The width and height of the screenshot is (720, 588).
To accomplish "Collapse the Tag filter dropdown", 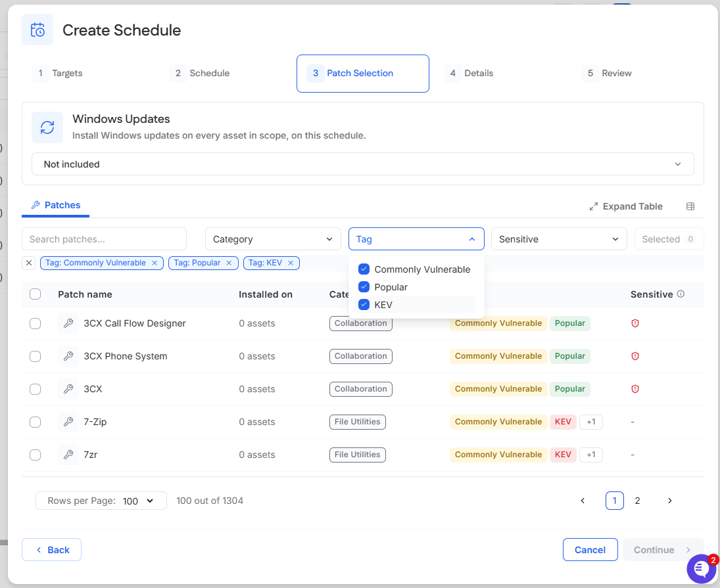I will tap(416, 239).
